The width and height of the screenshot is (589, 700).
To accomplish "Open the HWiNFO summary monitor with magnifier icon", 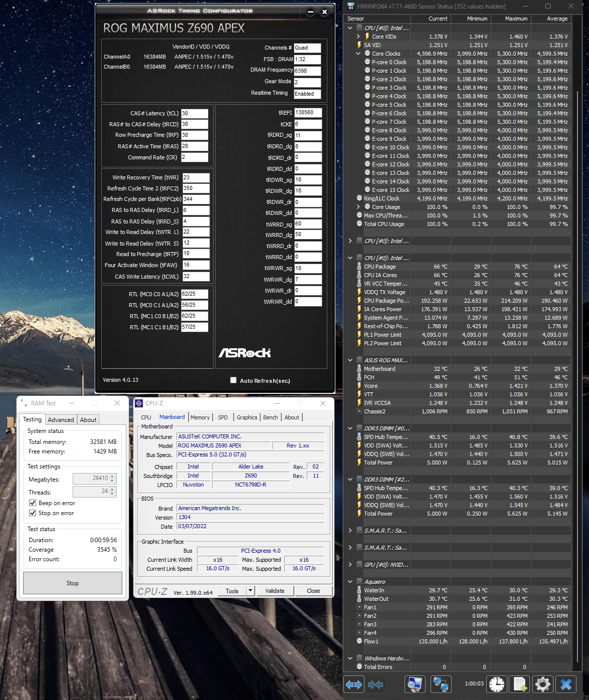I will coord(415,684).
